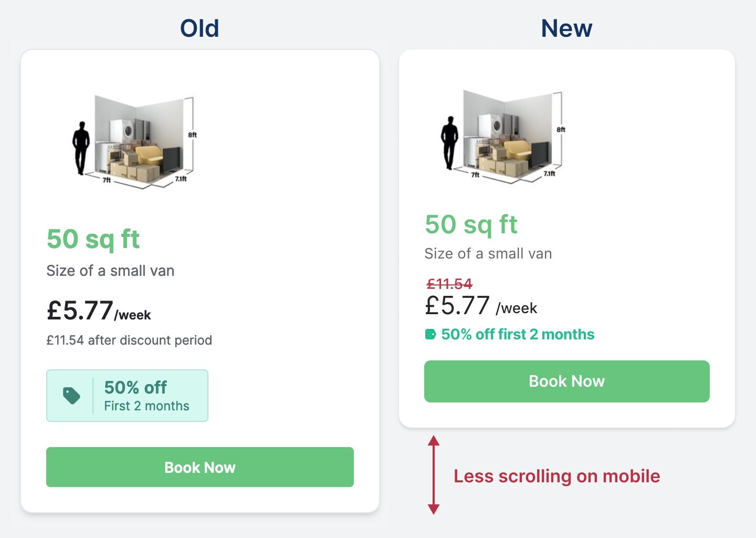Click the "50% off first 2 months" green text

(x=518, y=335)
